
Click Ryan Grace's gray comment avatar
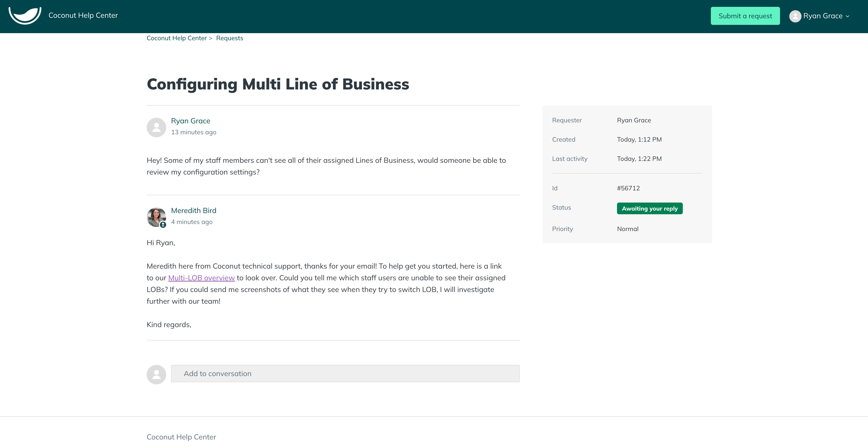(156, 127)
